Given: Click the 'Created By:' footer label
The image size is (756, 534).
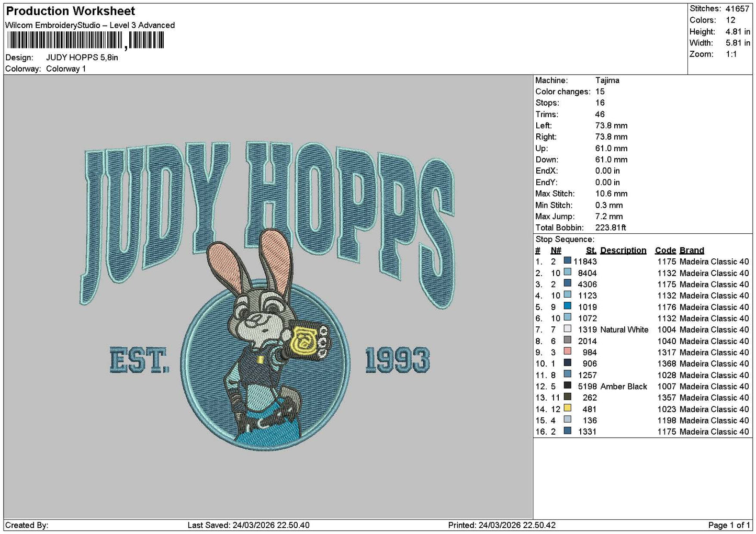Looking at the screenshot, I should tap(27, 525).
